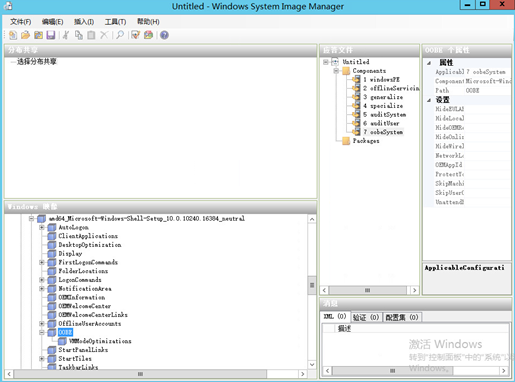Click the OEMInformation component icon
Viewport: 515px width, 382px height.
pyautogui.click(x=52, y=297)
